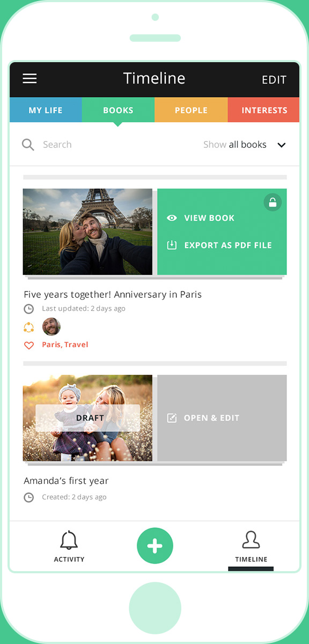
Task: Open the hamburger menu
Action: [x=30, y=79]
